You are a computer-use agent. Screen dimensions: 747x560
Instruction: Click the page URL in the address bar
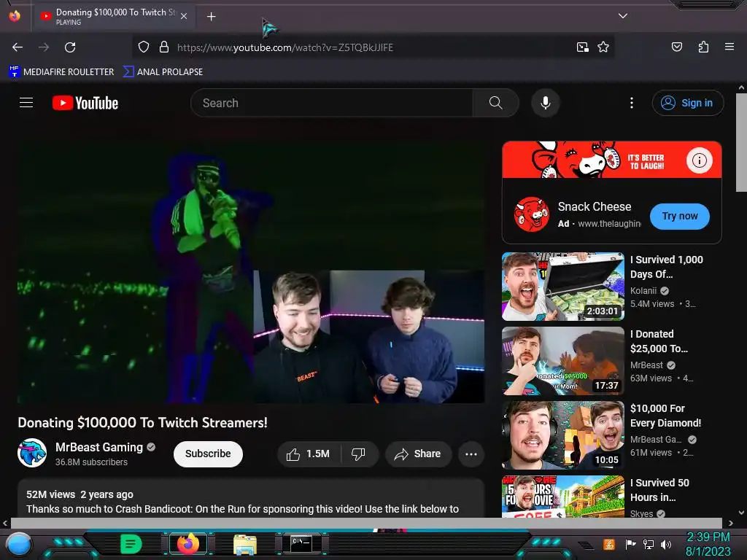(x=285, y=47)
